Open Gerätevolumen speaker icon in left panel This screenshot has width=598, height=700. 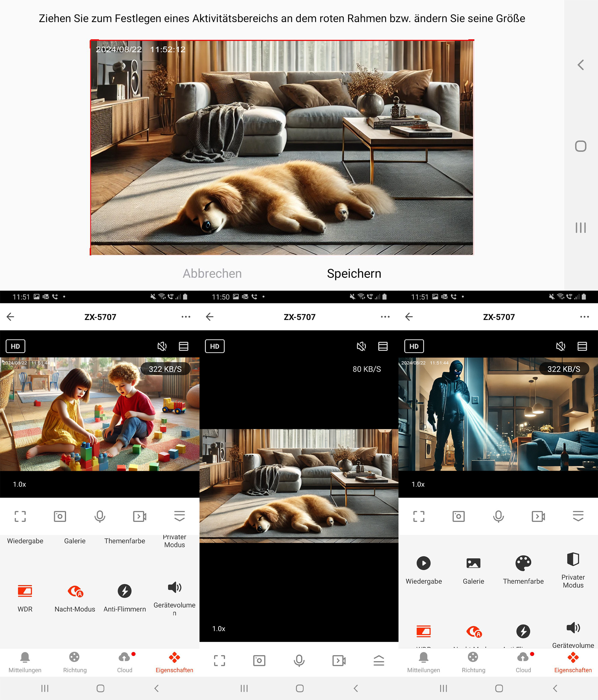174,587
